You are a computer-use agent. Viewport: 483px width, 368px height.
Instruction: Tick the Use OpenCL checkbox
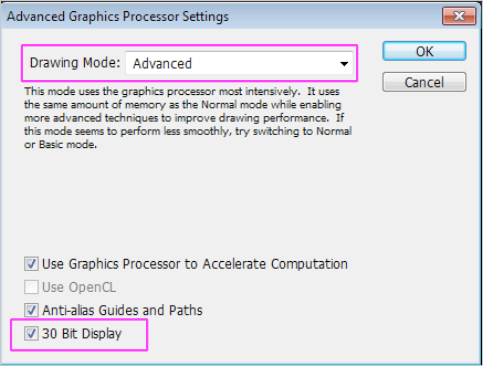(x=31, y=287)
